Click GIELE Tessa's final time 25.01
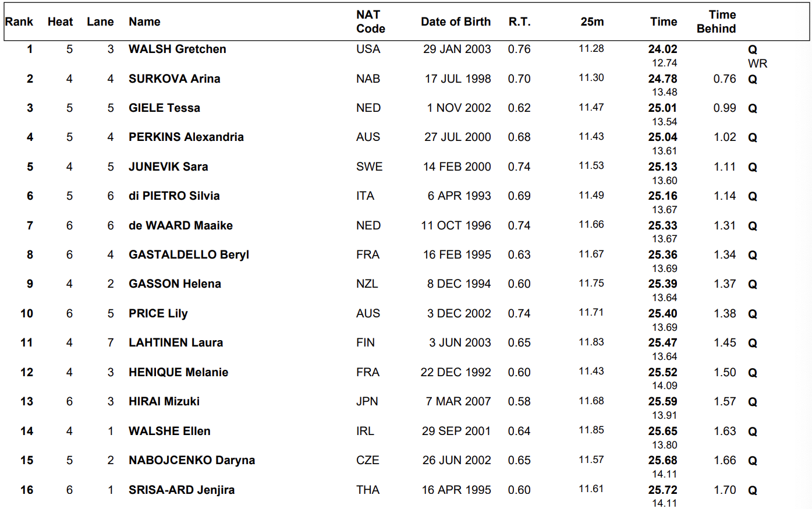The height and width of the screenshot is (509, 812). coord(662,108)
